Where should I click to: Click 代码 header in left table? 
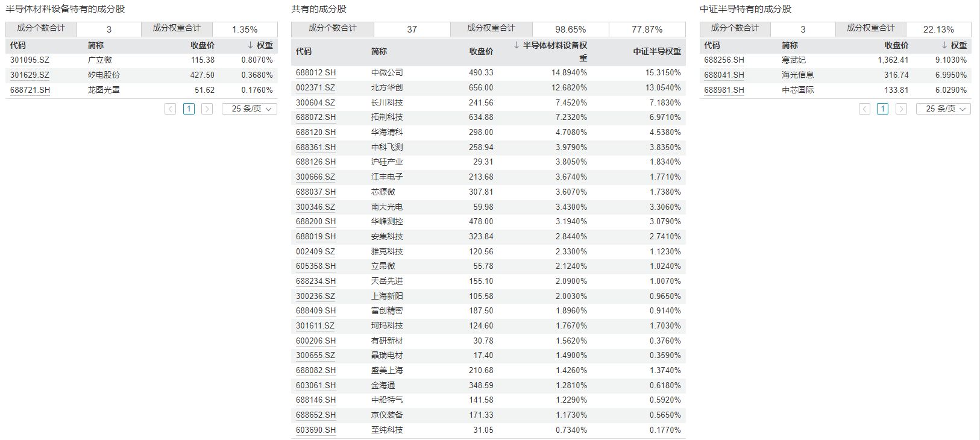(18, 45)
